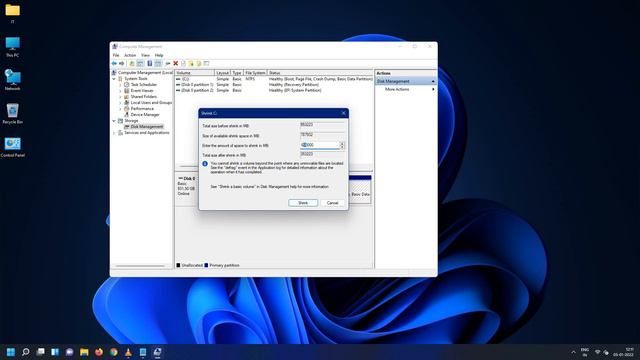
Task: Open the View menu
Action: [x=145, y=55]
